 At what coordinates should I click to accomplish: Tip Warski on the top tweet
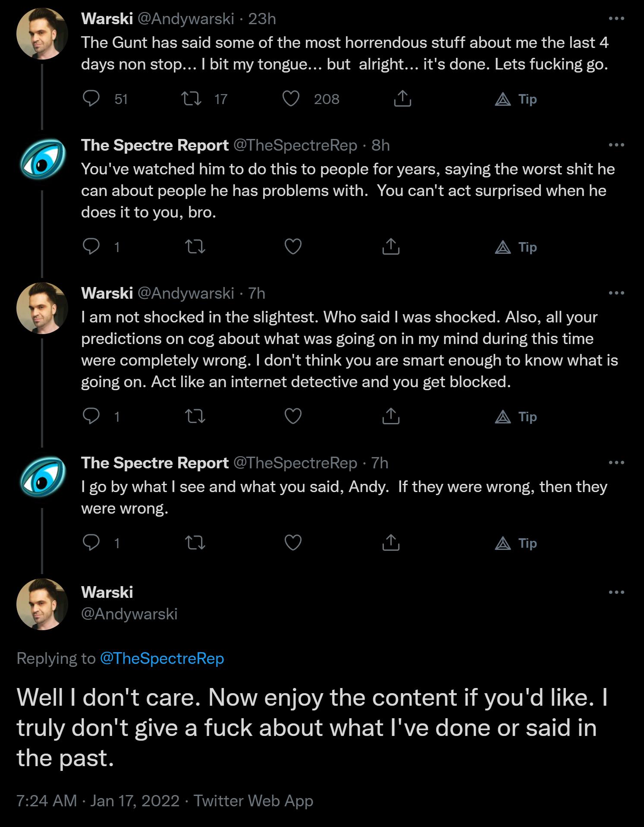[x=516, y=99]
